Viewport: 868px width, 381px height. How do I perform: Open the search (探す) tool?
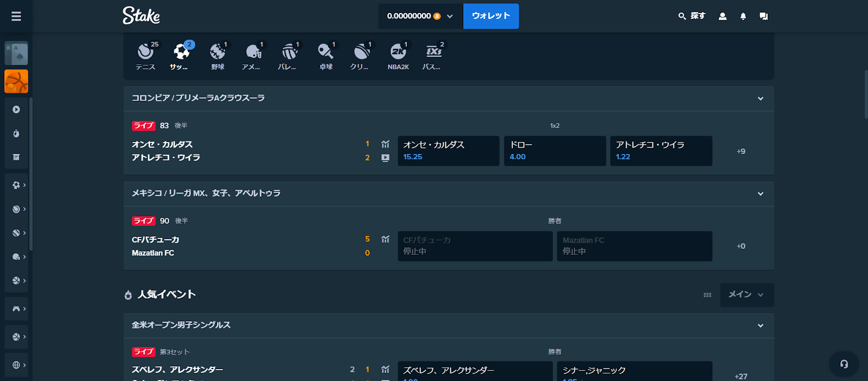coord(692,16)
